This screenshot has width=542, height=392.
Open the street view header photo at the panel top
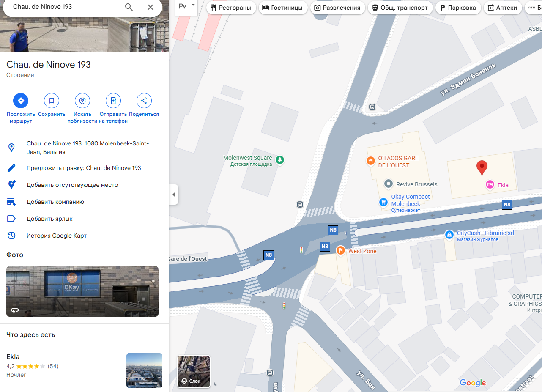point(84,34)
